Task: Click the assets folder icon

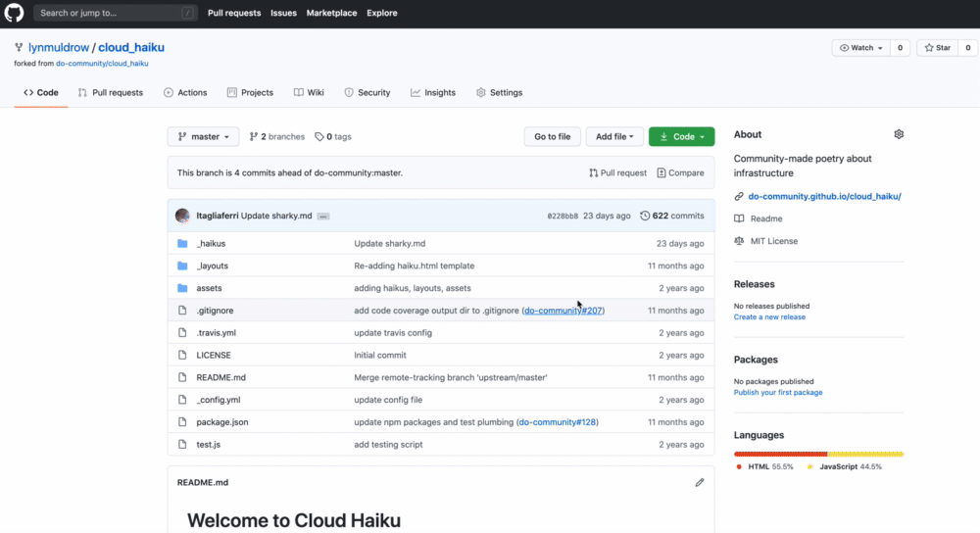Action: (182, 288)
